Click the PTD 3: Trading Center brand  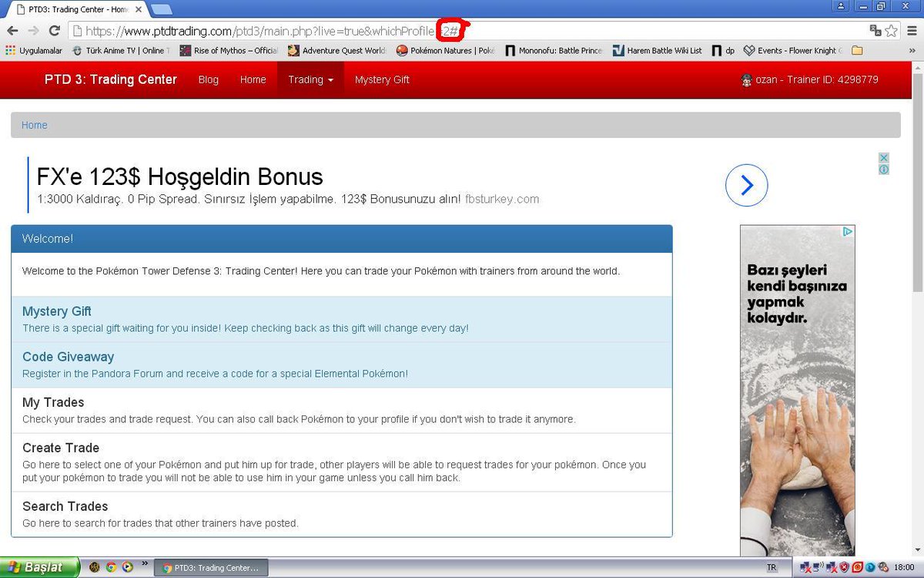coord(111,79)
